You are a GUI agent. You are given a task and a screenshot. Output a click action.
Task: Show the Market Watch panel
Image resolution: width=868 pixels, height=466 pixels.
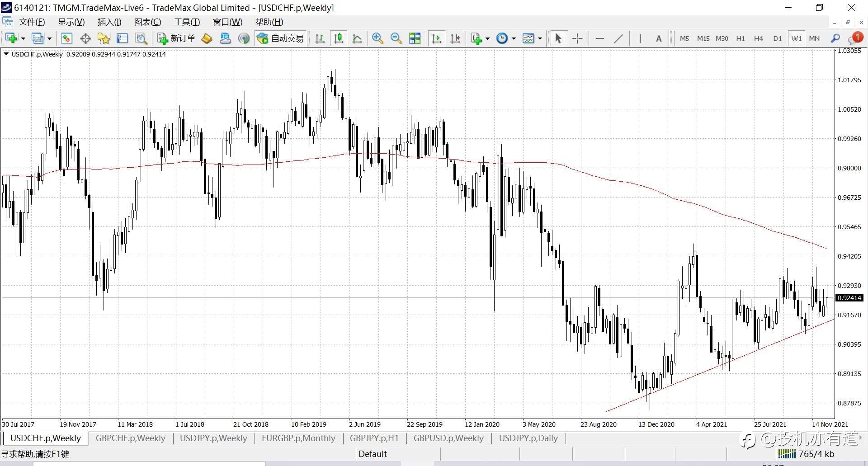pos(66,38)
